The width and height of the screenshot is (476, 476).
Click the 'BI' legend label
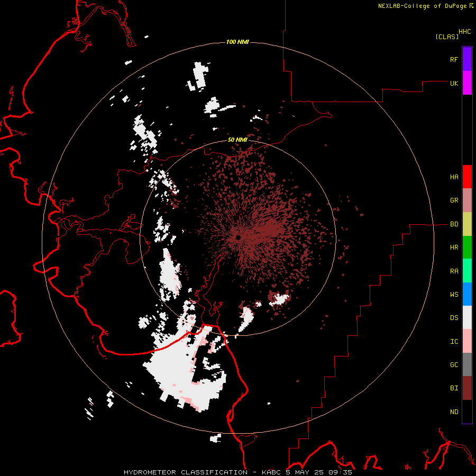point(454,388)
